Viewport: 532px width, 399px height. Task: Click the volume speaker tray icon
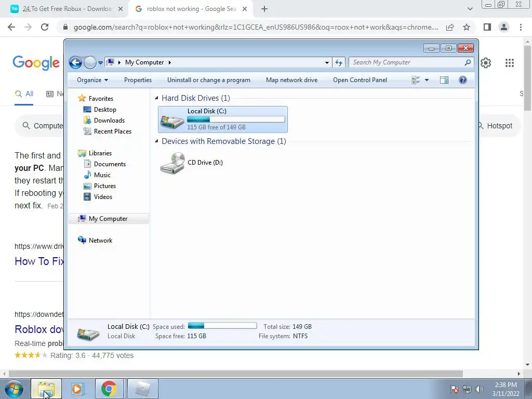tap(479, 389)
